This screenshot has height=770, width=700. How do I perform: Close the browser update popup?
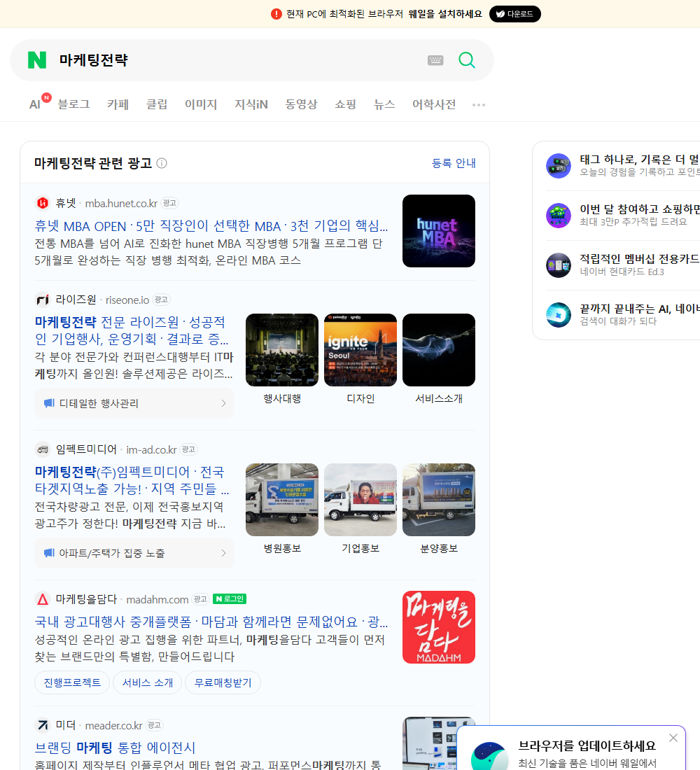click(x=673, y=738)
